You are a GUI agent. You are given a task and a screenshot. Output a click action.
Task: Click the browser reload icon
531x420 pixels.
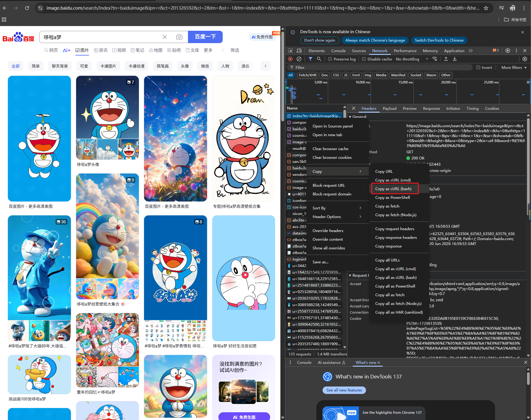coord(27,8)
